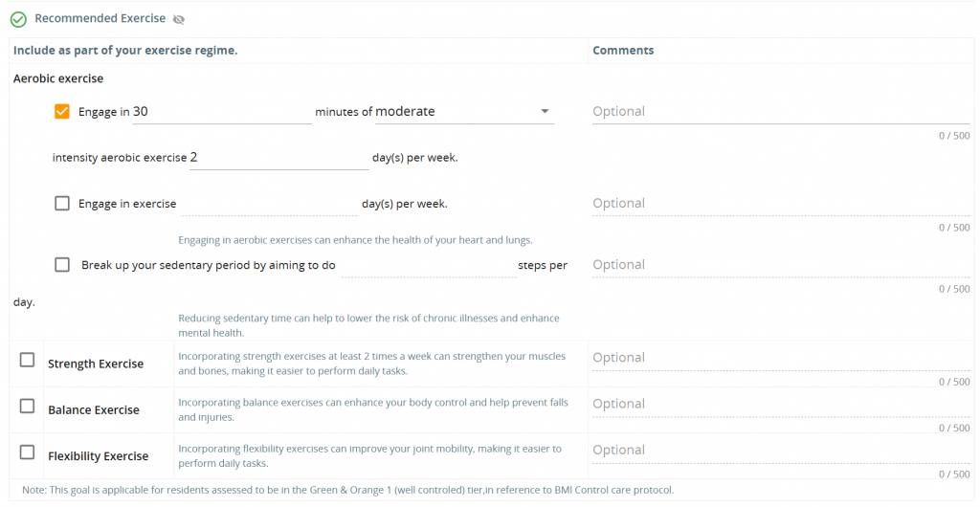Click the comment field for Flexibility Exercise
Screen dimensions: 980x507
(781, 451)
